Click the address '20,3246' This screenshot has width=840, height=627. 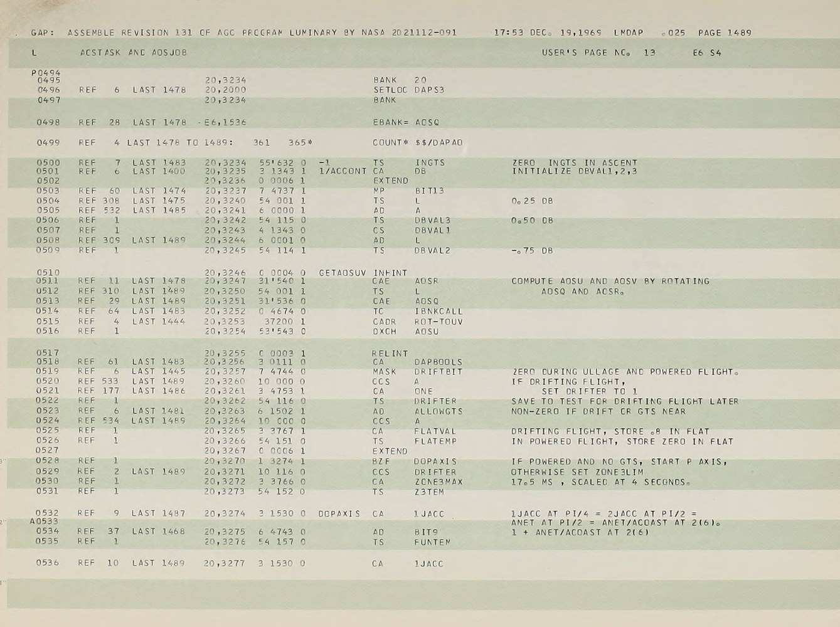[x=225, y=273]
